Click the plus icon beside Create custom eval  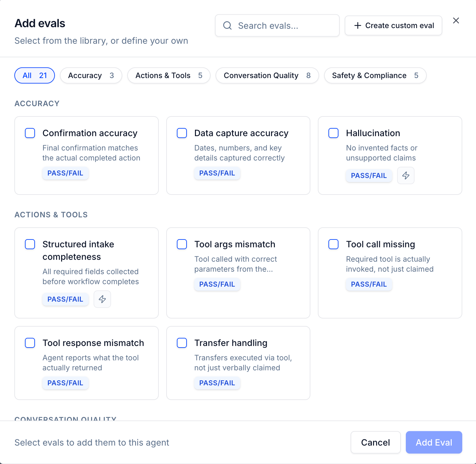point(358,26)
